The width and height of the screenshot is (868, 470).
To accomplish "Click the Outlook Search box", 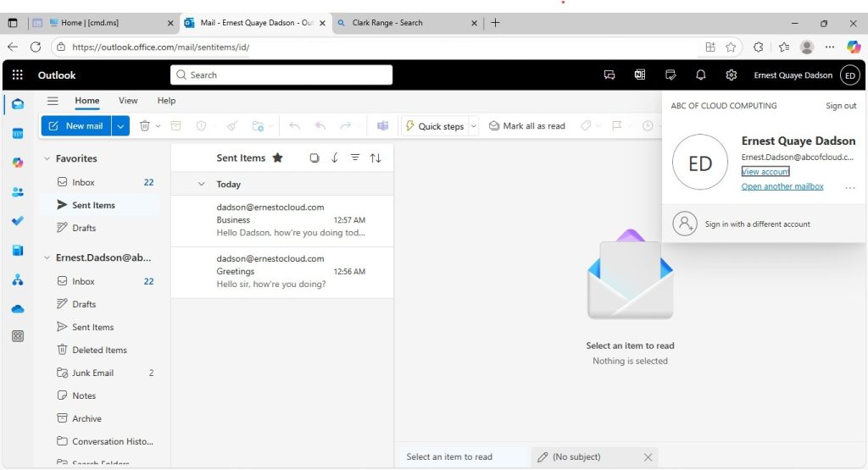I will (281, 75).
